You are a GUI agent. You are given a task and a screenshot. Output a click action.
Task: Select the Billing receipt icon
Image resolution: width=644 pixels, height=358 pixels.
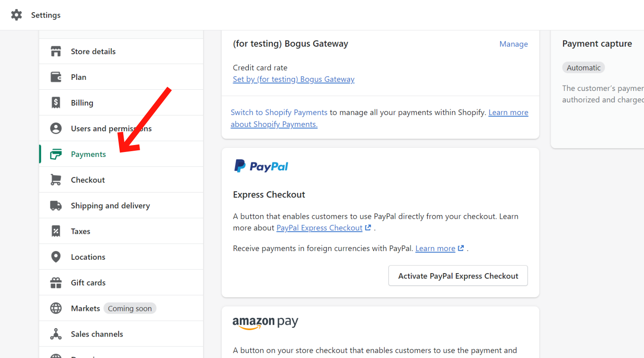coord(56,102)
